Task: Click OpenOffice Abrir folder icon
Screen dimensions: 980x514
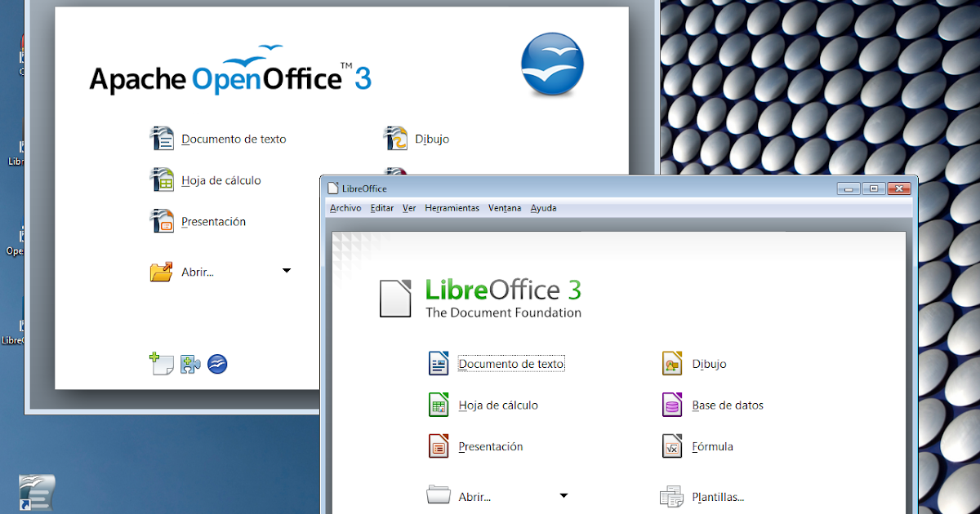Action: pos(162,272)
